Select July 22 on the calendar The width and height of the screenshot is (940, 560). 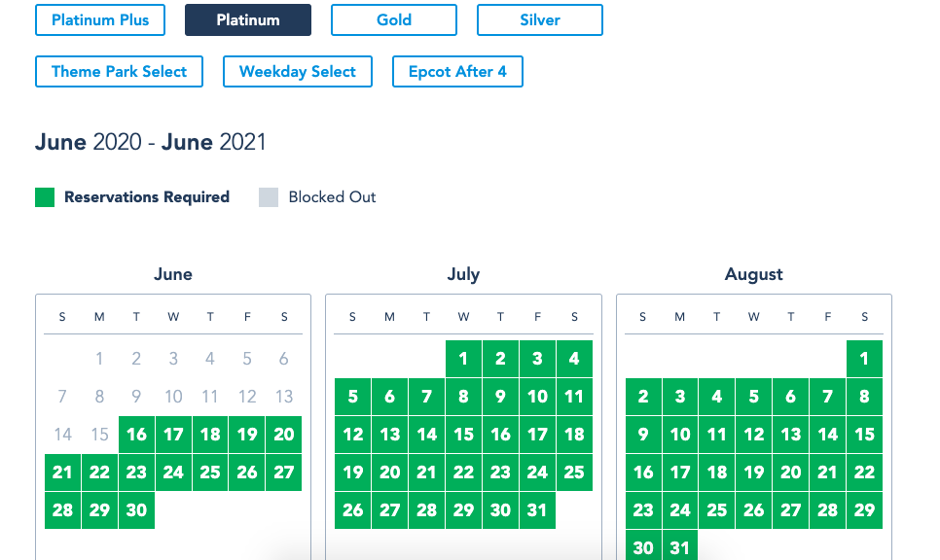(463, 472)
